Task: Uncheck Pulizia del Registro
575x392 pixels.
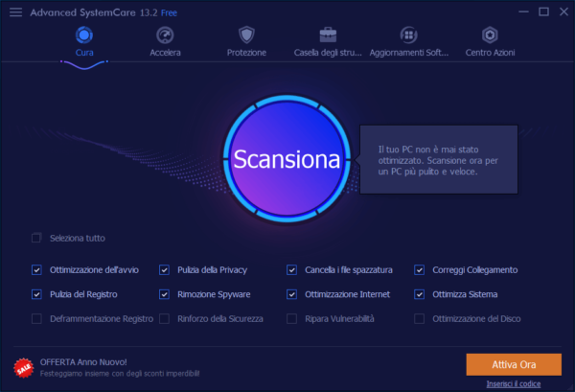Action: click(x=36, y=294)
